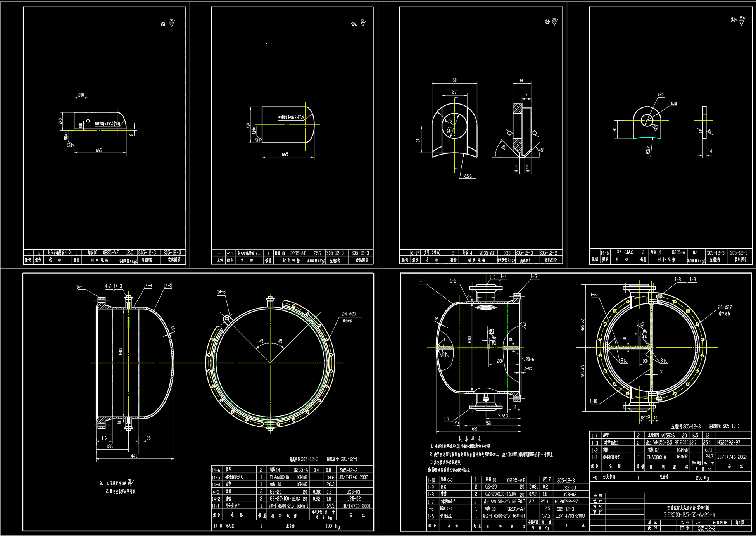
Task: Click the 441 overall width dimension
Action: (134, 456)
